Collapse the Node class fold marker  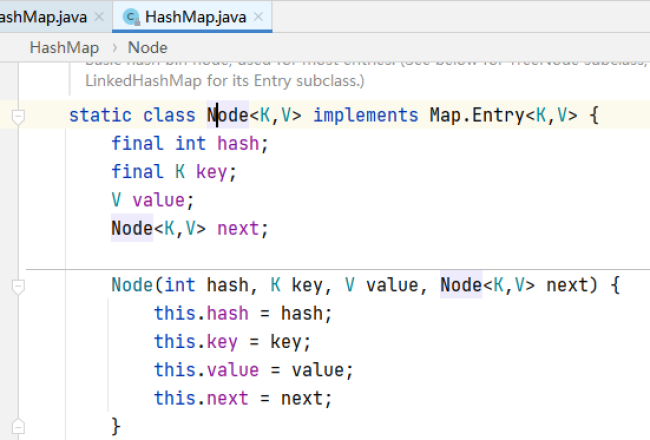[18, 117]
